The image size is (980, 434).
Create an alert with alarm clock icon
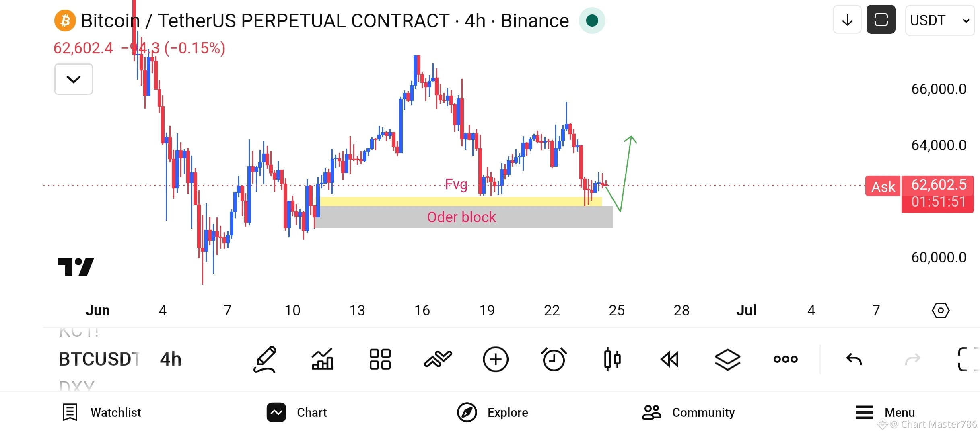click(554, 359)
